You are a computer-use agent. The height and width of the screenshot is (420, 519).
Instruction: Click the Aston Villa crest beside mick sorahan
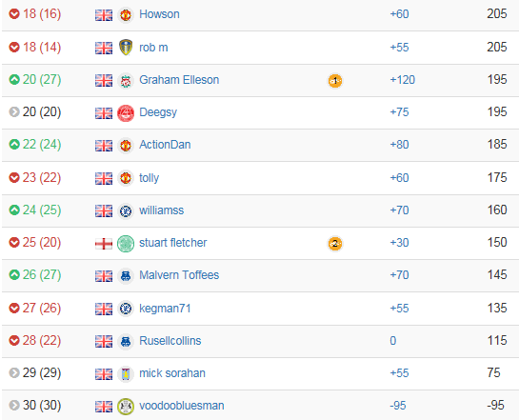[x=126, y=373]
